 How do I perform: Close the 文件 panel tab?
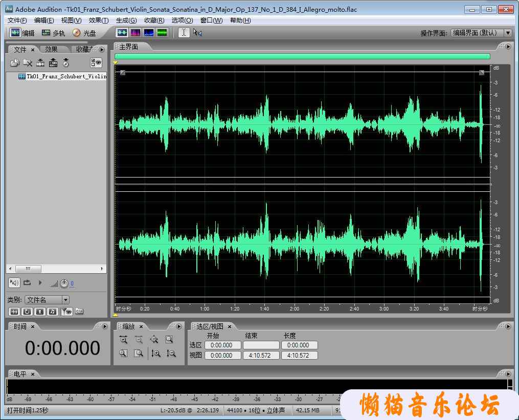tap(33, 50)
